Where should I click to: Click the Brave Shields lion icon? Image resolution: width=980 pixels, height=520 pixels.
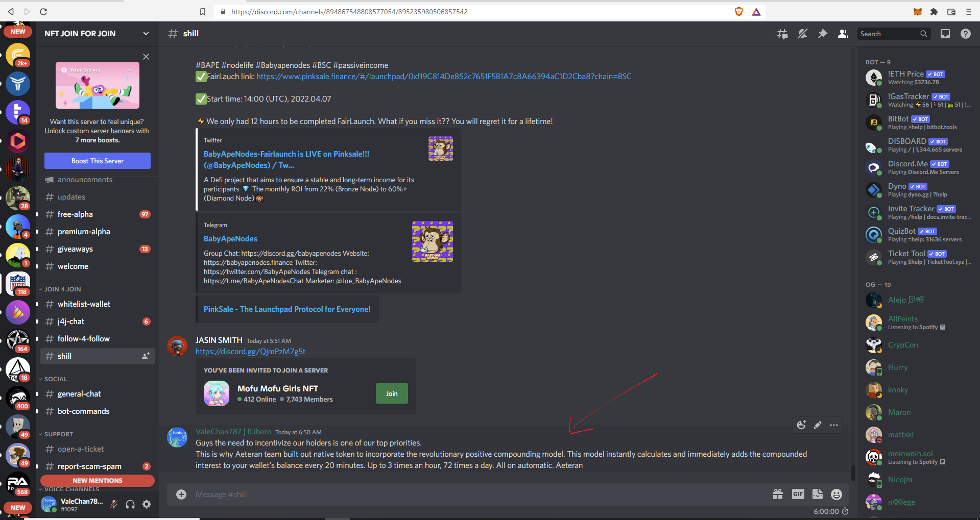coord(738,12)
